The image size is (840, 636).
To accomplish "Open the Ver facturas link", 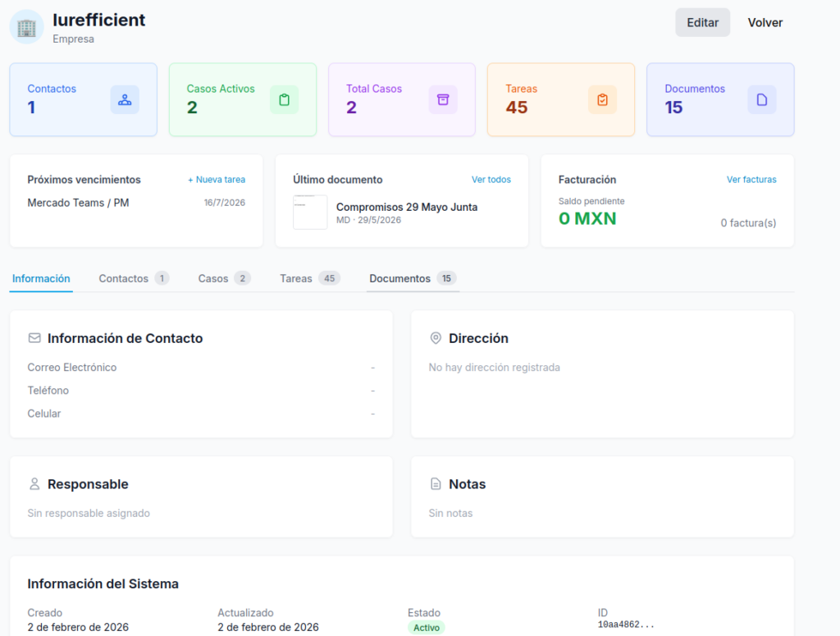I will (751, 180).
